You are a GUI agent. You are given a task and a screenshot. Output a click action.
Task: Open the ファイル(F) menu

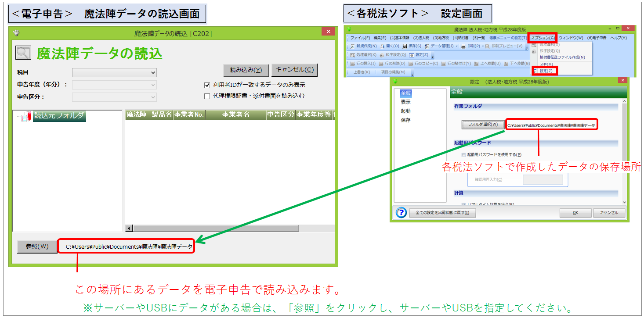360,38
